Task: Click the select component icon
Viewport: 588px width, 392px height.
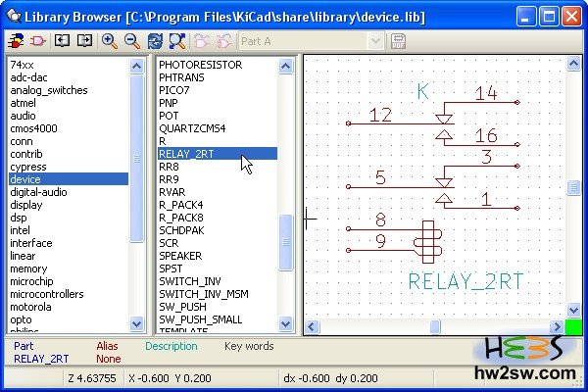Action: tap(38, 41)
